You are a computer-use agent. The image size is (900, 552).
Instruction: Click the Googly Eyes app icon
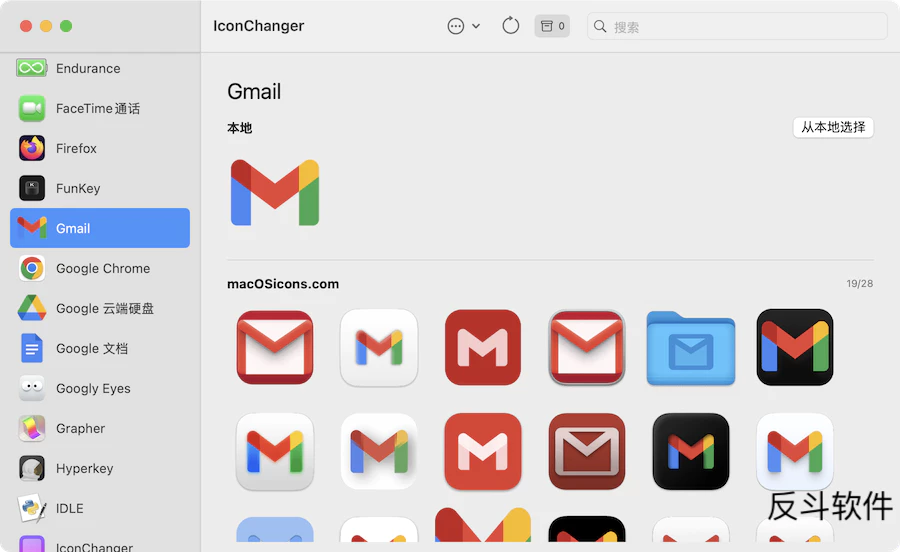32,388
